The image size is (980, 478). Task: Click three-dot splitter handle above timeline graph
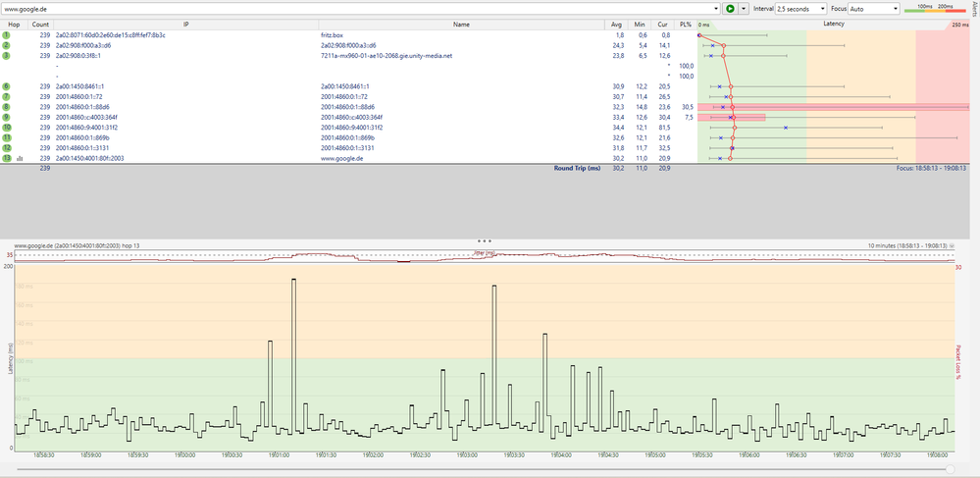(483, 239)
